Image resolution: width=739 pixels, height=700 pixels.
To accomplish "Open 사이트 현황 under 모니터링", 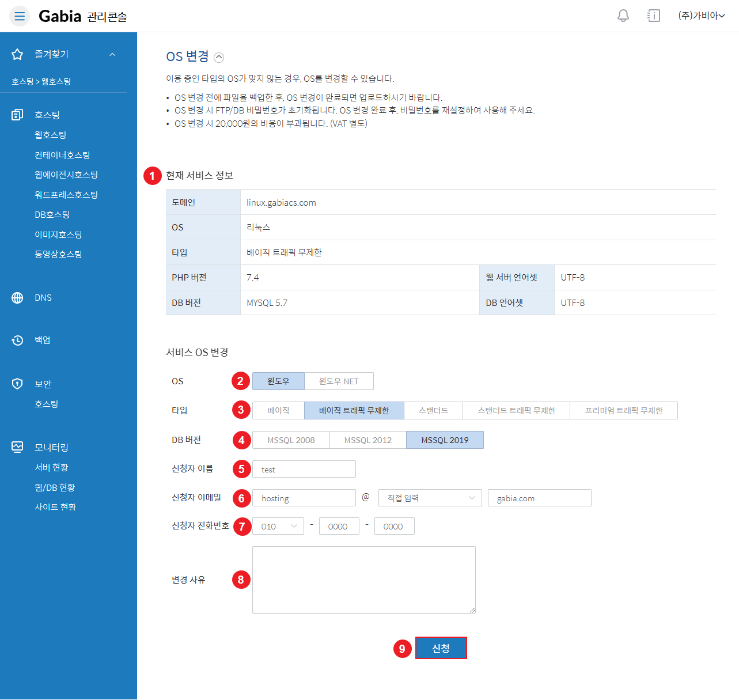I will pyautogui.click(x=55, y=507).
